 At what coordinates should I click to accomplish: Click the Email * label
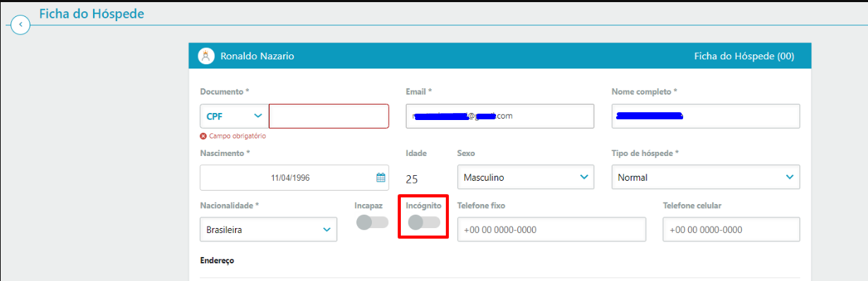tap(418, 92)
